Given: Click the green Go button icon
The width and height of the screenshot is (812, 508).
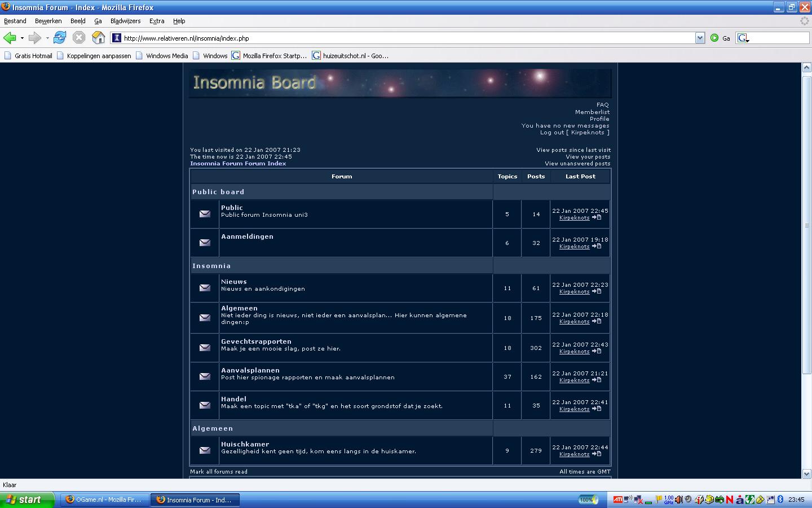Looking at the screenshot, I should click(714, 38).
